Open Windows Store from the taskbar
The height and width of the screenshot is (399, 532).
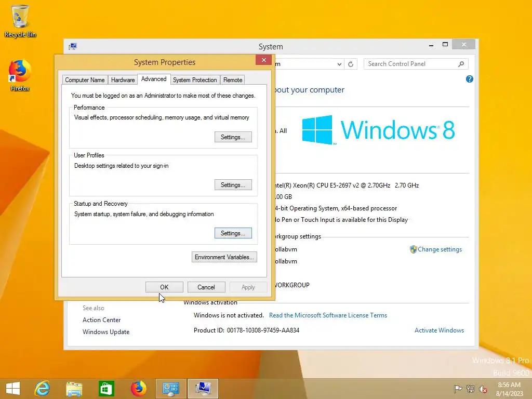click(x=106, y=389)
